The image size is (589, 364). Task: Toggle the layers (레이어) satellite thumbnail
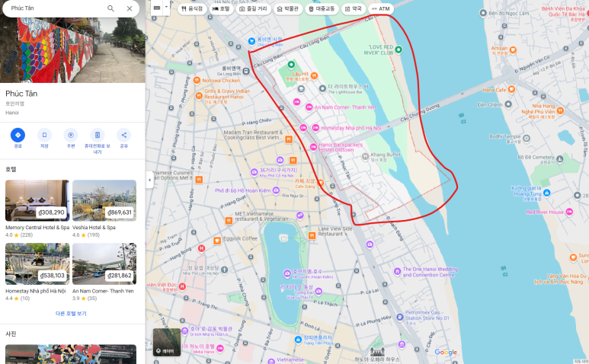coord(167,342)
